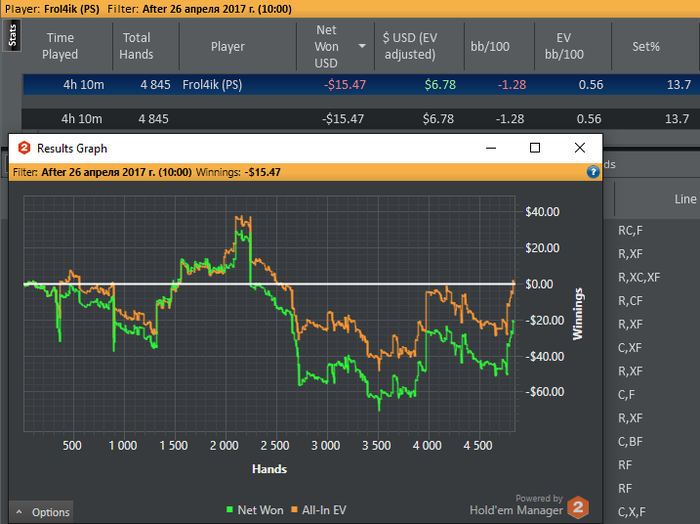Click the Hold'em Manager 2 logo badge
700x524 pixels.
pyautogui.click(x=578, y=507)
